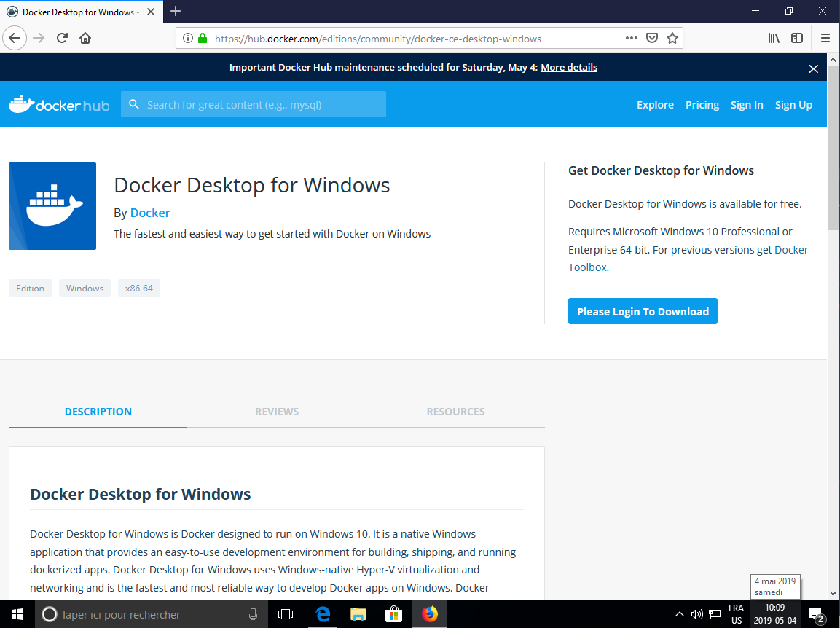Image resolution: width=840 pixels, height=628 pixels.
Task: Open the Windows Start menu
Action: click(x=17, y=614)
